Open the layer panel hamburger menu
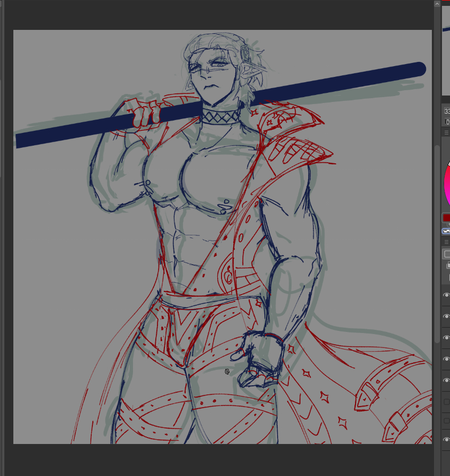The width and height of the screenshot is (450, 476). click(x=446, y=242)
